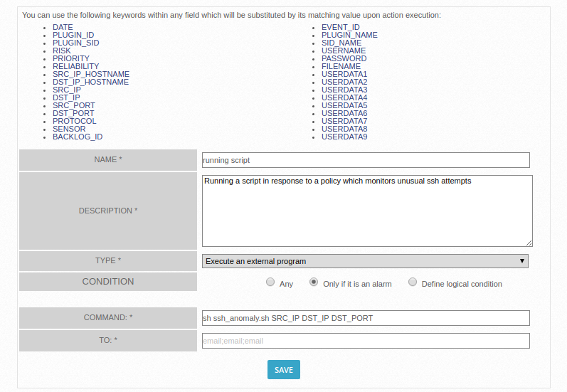
Task: Select Only if it is an alarm option
Action: tap(314, 282)
